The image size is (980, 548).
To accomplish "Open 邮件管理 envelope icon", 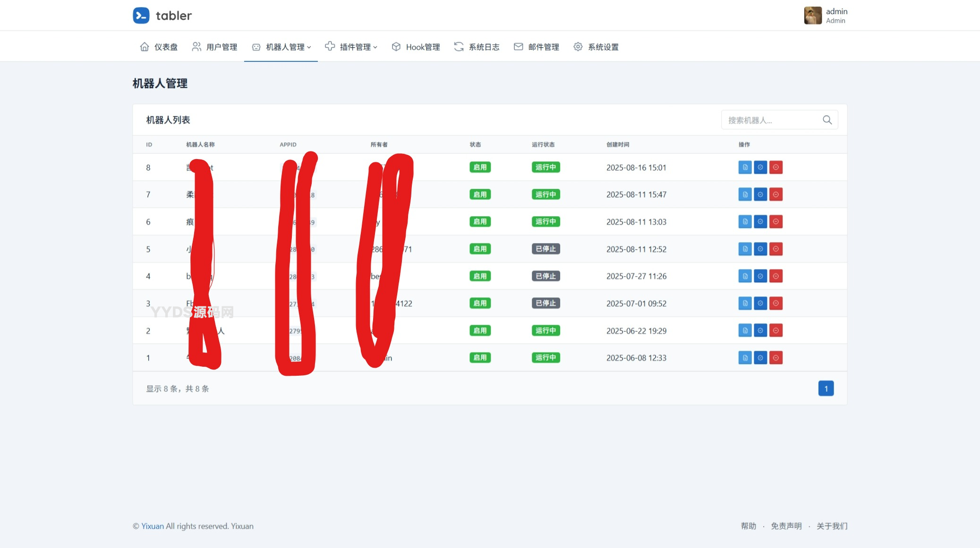I will (x=518, y=46).
